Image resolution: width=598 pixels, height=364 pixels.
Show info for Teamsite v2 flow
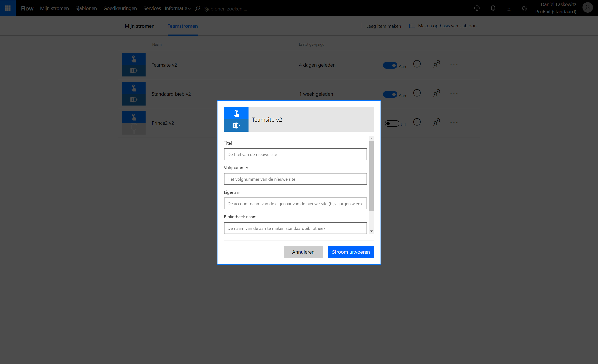pos(417,64)
